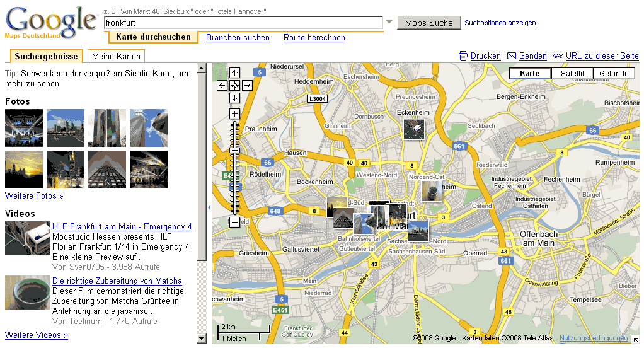
Task: Zoom in with the plus button
Action: 234,114
